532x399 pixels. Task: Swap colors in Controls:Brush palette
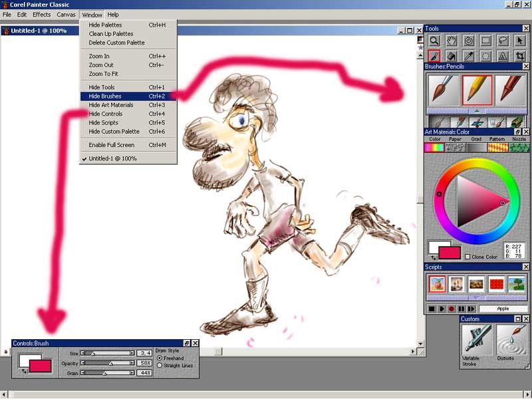[24, 371]
